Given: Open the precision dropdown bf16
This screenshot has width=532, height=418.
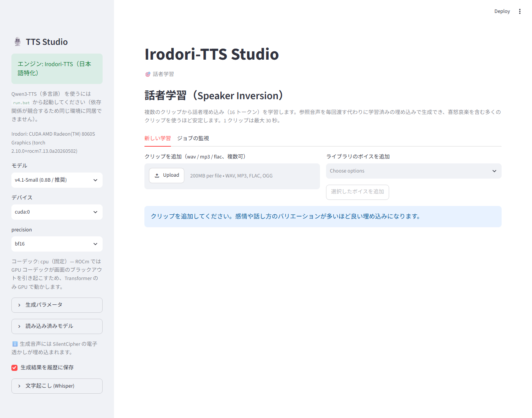Looking at the screenshot, I should click(x=57, y=244).
